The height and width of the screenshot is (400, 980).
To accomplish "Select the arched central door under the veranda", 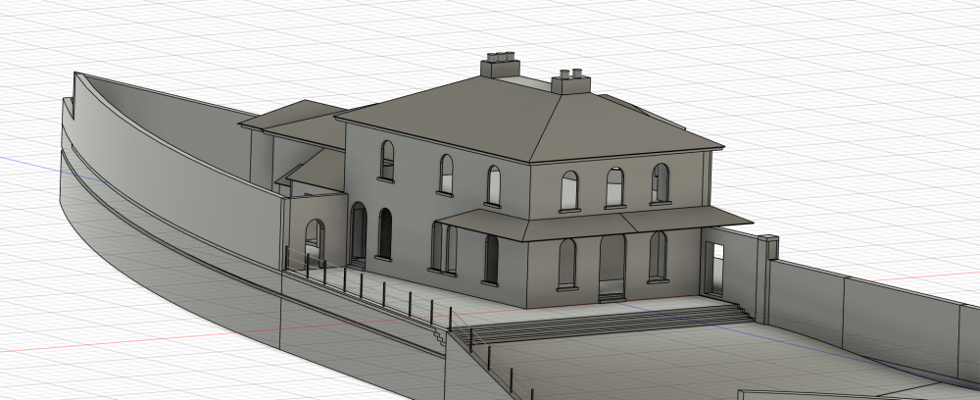I will click(x=612, y=268).
